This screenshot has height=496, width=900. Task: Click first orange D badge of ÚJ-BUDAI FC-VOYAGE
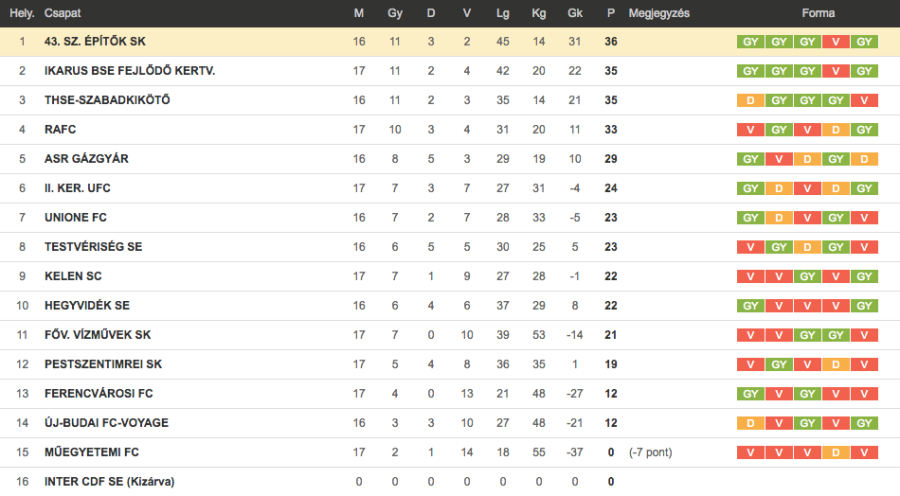[x=750, y=423]
